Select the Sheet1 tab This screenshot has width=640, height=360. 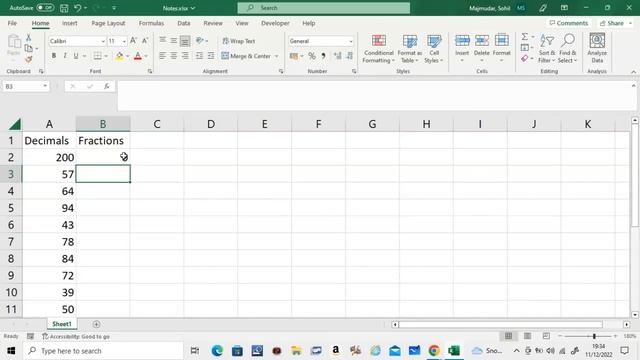(62, 324)
